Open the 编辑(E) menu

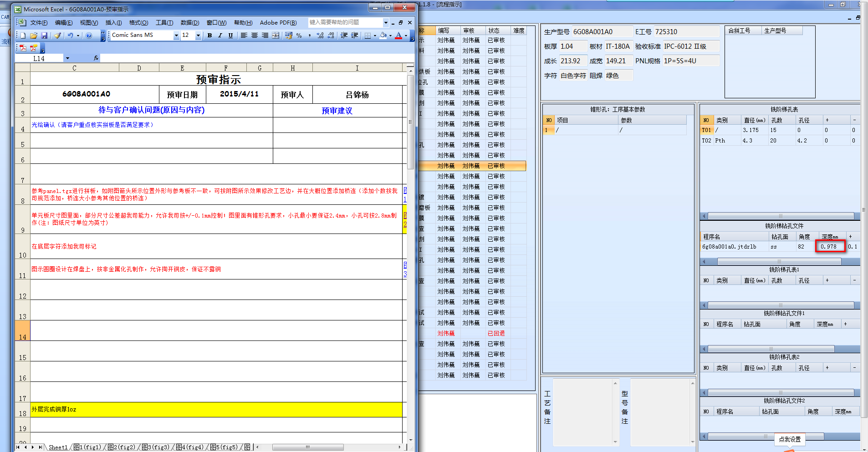(64, 22)
